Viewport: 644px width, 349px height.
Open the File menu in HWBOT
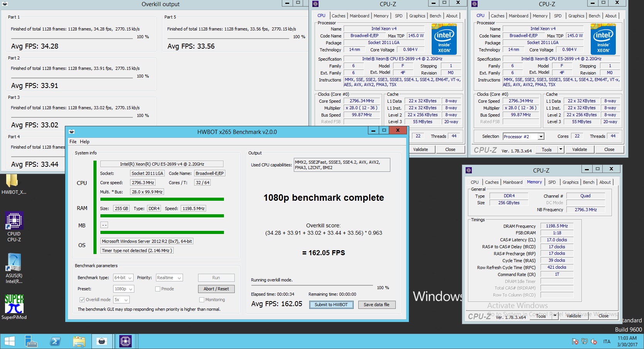73,142
